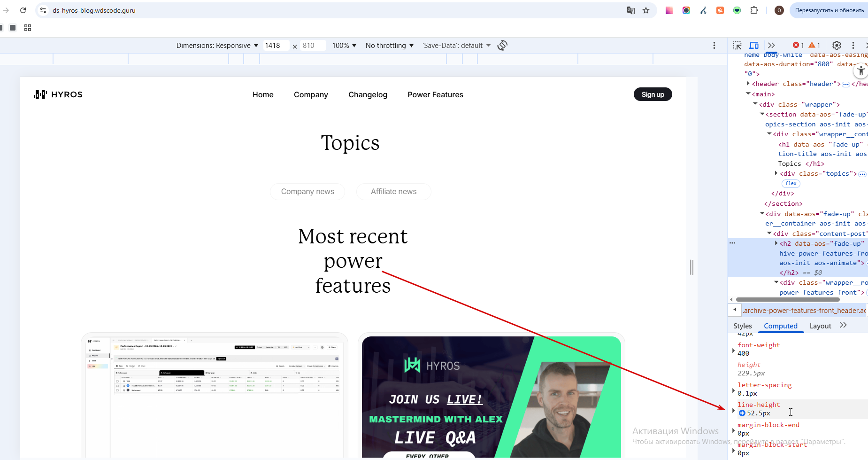Open the Join Us Live Q&A post thumbnail
This screenshot has width=868, height=460.
492,397
